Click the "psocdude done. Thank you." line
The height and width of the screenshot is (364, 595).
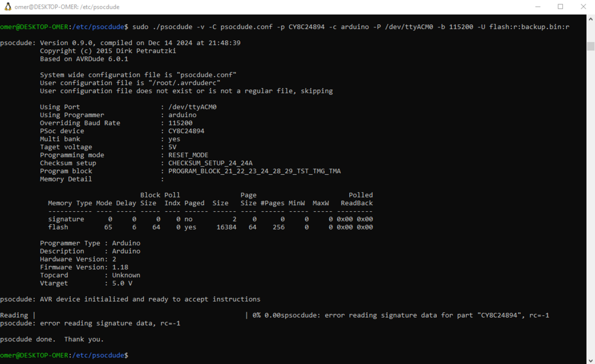(x=52, y=339)
